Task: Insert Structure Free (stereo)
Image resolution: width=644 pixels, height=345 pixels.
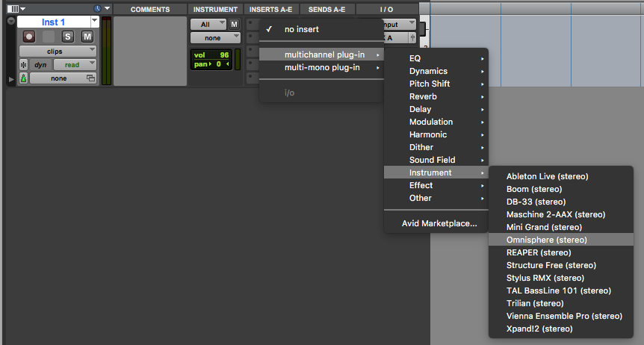Action: point(561,265)
